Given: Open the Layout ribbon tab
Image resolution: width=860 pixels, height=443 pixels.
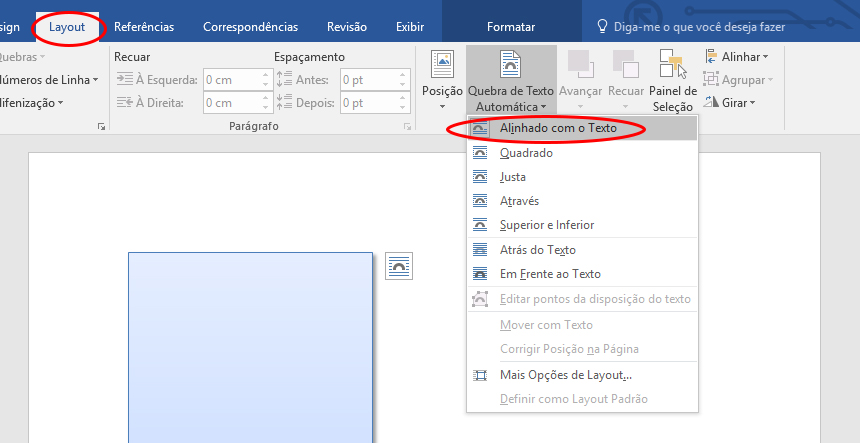Looking at the screenshot, I should click(67, 27).
